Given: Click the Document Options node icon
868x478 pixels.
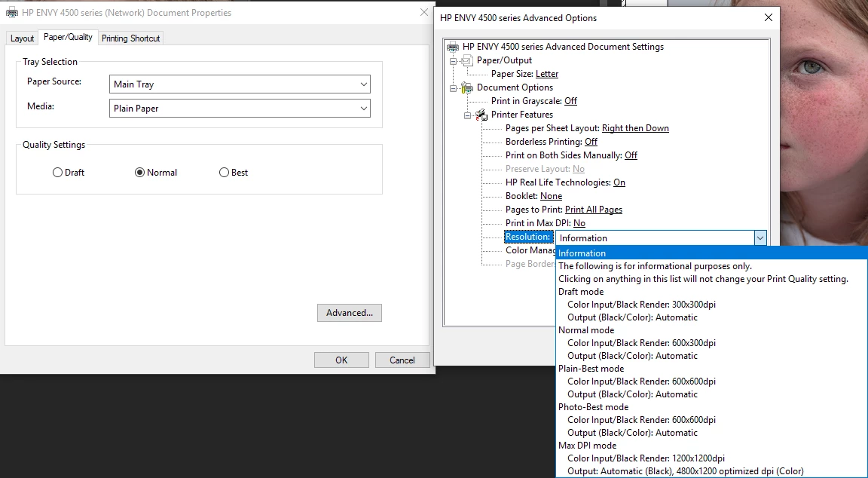Looking at the screenshot, I should click(x=467, y=87).
